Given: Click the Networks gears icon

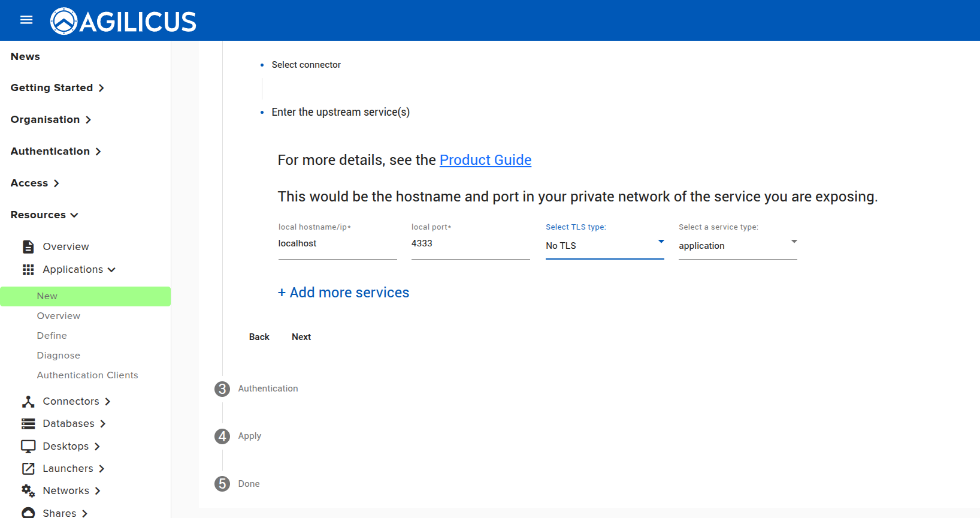Looking at the screenshot, I should point(28,491).
